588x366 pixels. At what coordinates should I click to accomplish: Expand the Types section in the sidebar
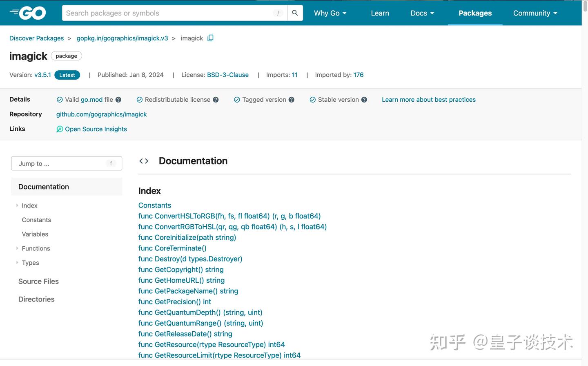click(17, 263)
